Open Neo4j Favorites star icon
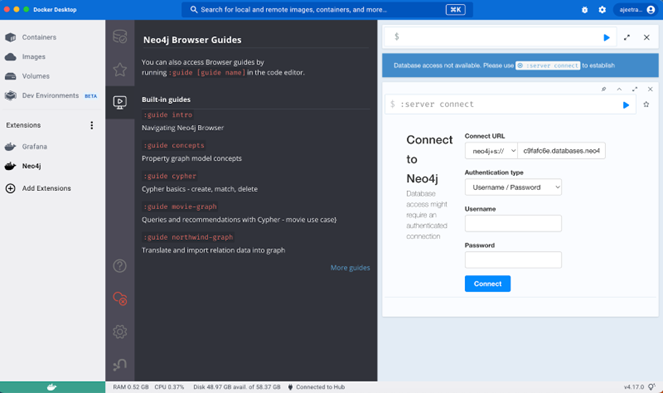The height and width of the screenshot is (393, 663). point(120,69)
